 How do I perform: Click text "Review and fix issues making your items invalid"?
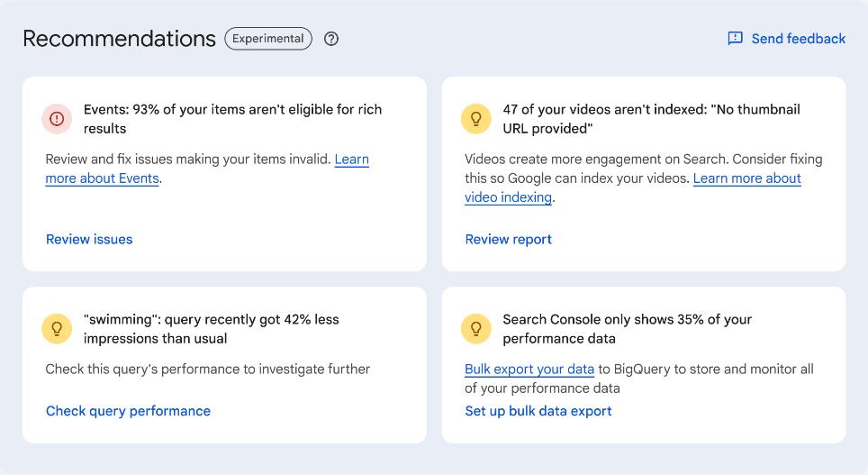pos(187,159)
